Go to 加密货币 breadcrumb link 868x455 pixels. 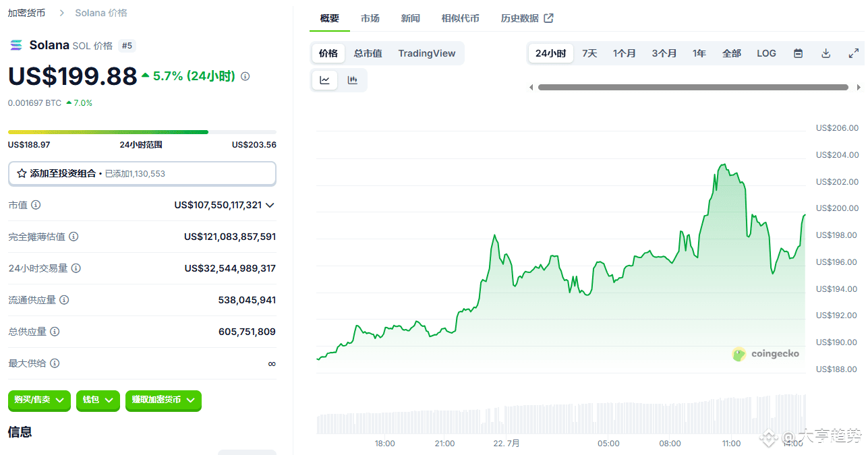pyautogui.click(x=27, y=13)
